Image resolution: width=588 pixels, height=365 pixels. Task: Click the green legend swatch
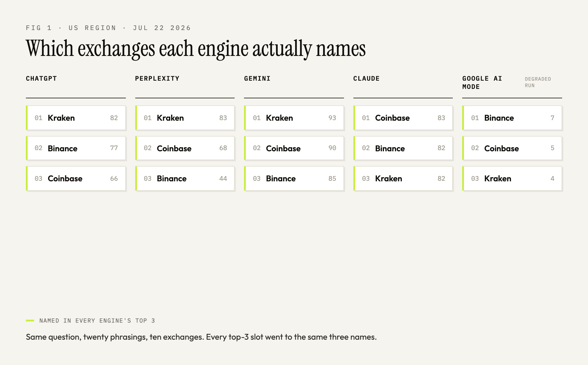(x=30, y=321)
